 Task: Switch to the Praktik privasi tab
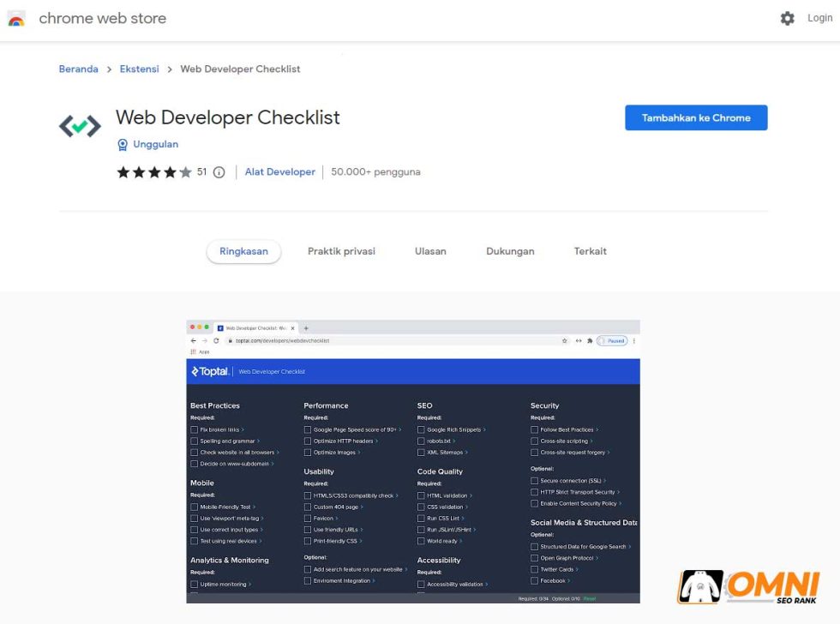pyautogui.click(x=341, y=251)
